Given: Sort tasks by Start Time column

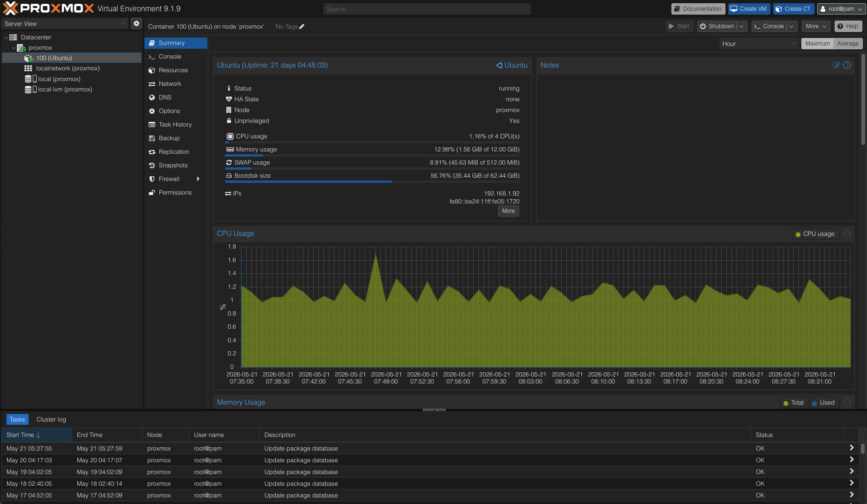Looking at the screenshot, I should [36, 435].
